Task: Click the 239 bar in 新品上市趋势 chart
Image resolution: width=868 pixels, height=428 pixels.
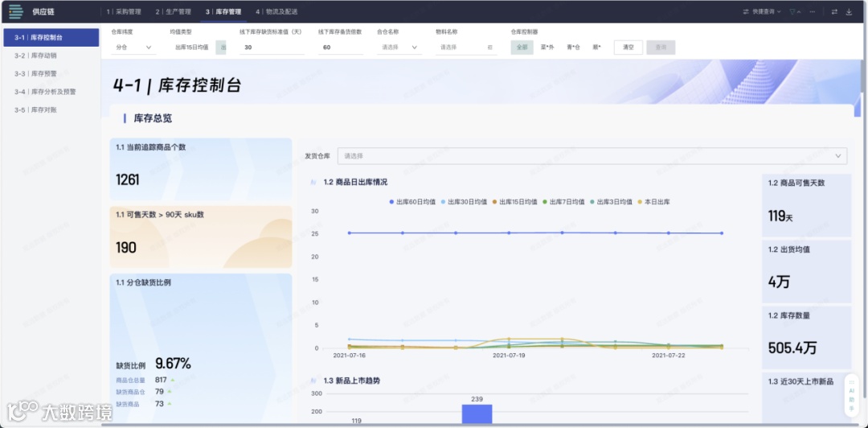Action: click(477, 413)
